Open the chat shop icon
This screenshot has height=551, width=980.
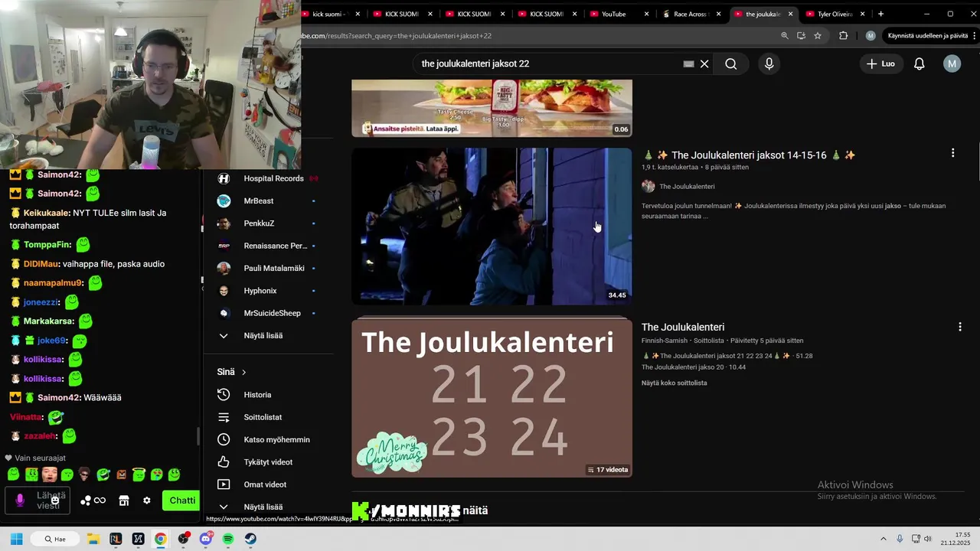pos(123,500)
